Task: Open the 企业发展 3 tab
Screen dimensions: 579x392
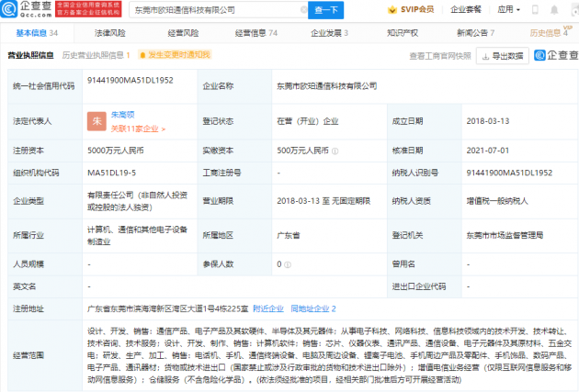Action: tap(329, 33)
